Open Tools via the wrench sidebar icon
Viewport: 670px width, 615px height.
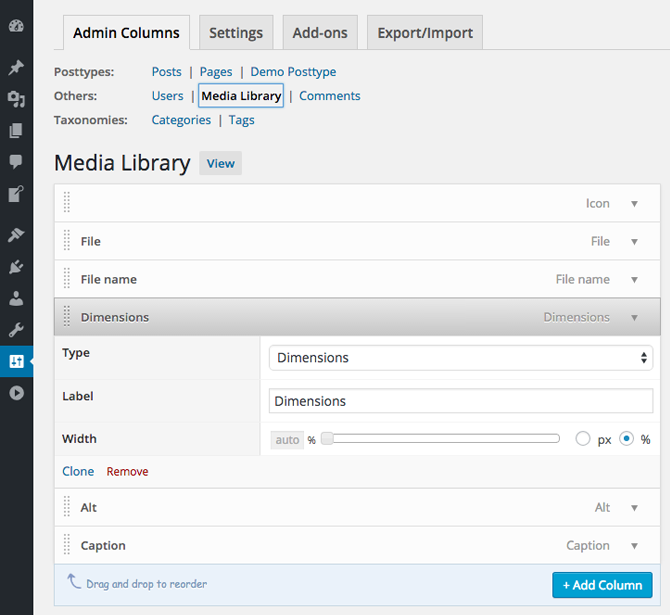click(x=16, y=330)
